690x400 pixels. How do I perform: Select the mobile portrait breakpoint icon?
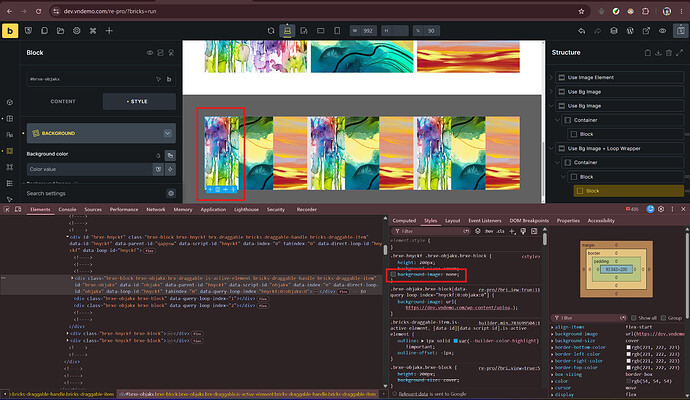click(x=337, y=31)
